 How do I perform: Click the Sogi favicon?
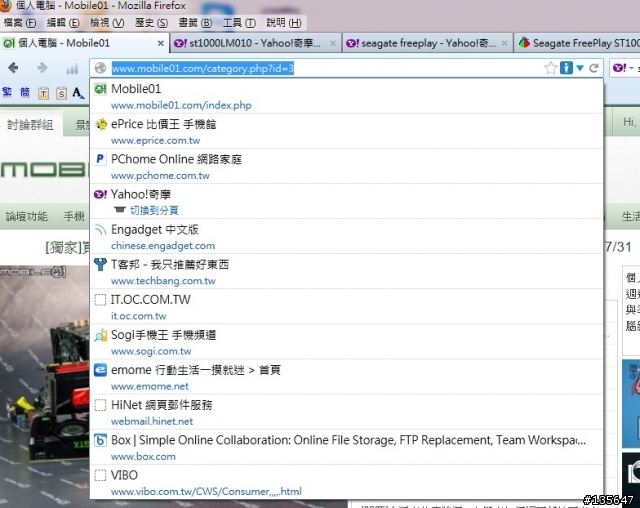pyautogui.click(x=100, y=335)
